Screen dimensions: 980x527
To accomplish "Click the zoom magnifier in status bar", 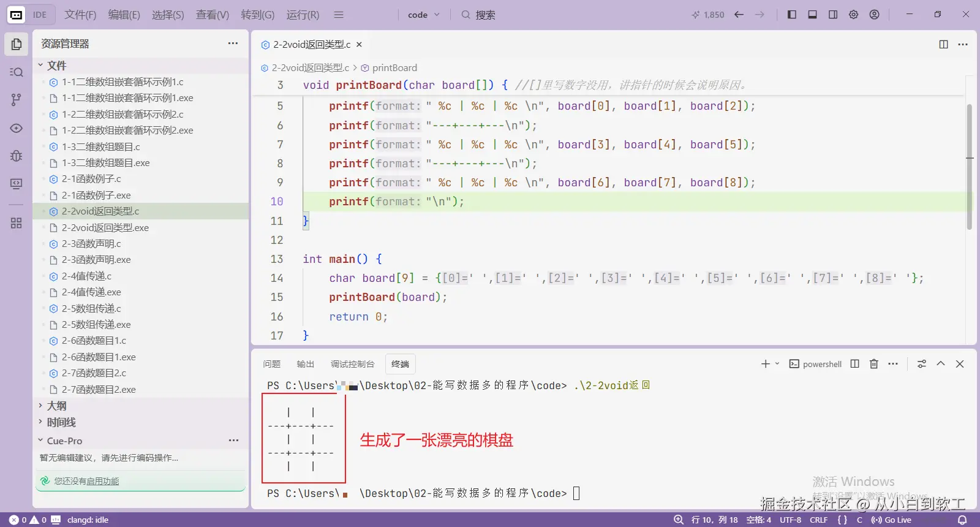I will pyautogui.click(x=679, y=520).
